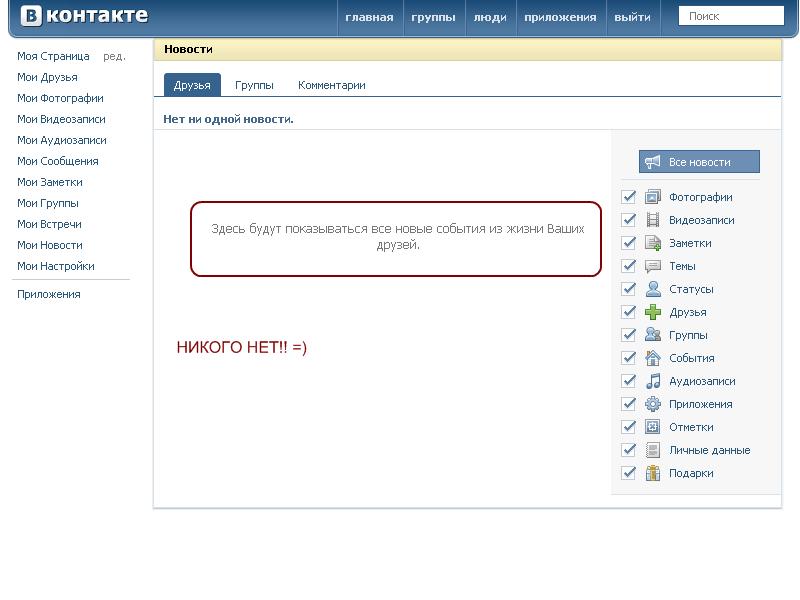800x600 pixels.
Task: Click the События house icon
Action: tap(653, 358)
